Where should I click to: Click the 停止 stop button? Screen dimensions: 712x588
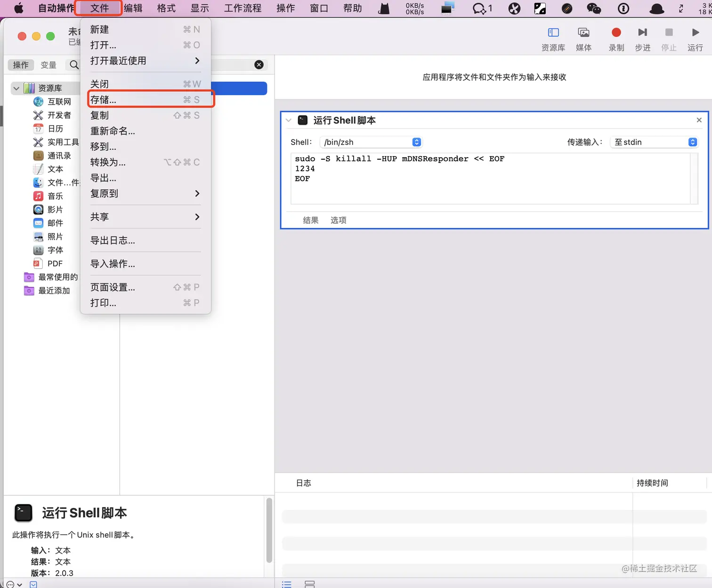[669, 39]
